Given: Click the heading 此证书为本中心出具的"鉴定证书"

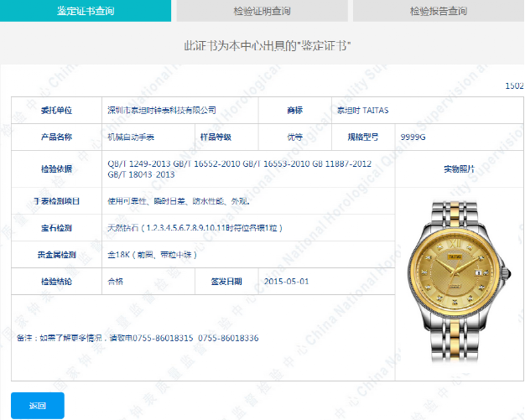Looking at the screenshot, I should coord(268,45).
